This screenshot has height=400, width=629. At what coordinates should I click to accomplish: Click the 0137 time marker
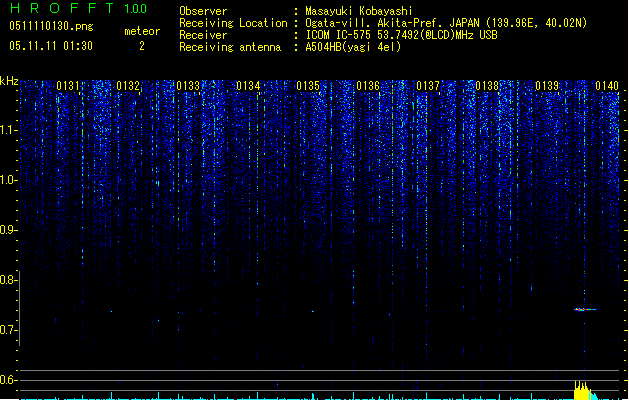[x=428, y=86]
